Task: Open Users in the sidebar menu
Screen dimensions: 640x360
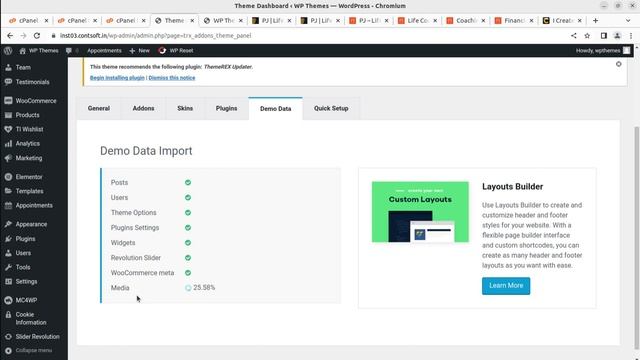Action: click(x=23, y=253)
